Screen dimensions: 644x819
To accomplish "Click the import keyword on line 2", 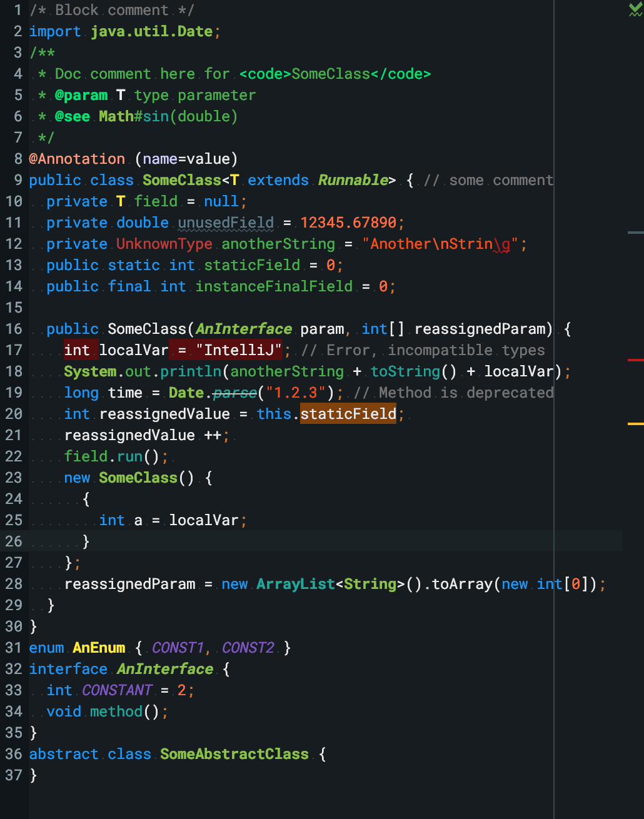I will tap(55, 31).
